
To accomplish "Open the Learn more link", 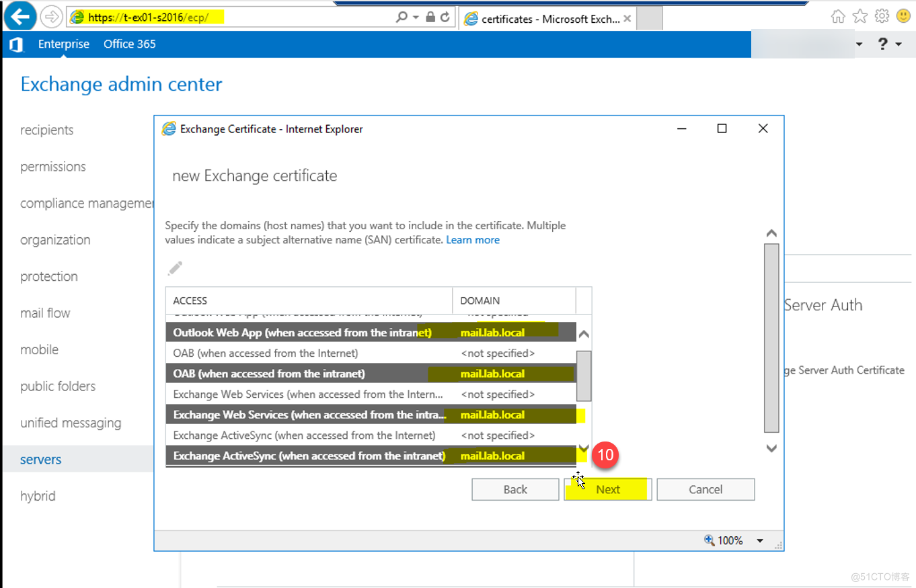I will [x=473, y=240].
